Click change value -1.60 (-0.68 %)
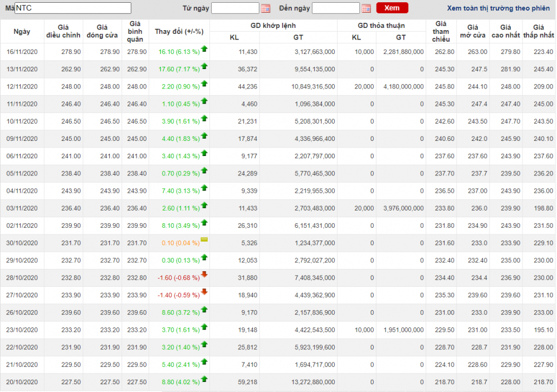557x392 pixels. [x=179, y=278]
